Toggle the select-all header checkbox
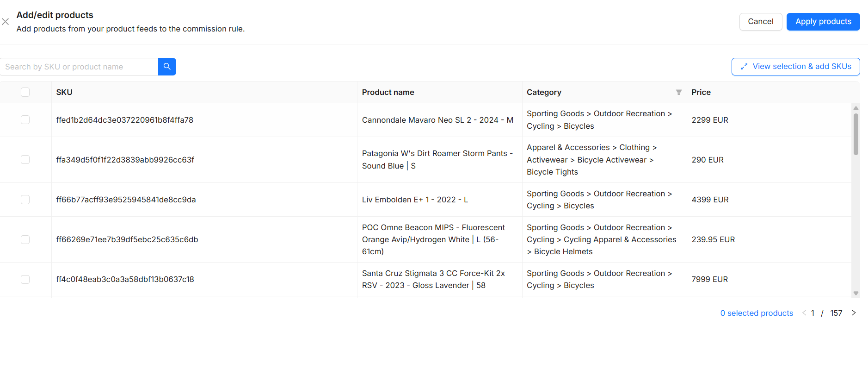Viewport: 868px width, 376px height. point(25,92)
